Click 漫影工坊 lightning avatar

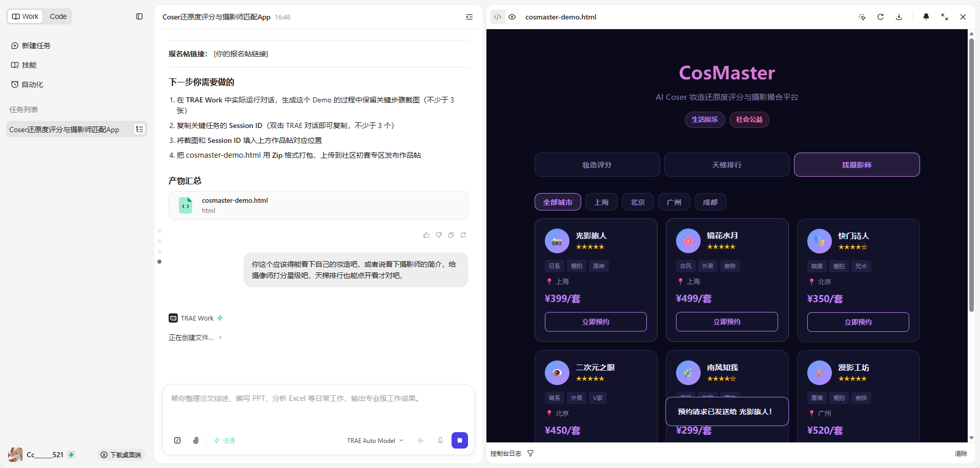tap(820, 373)
